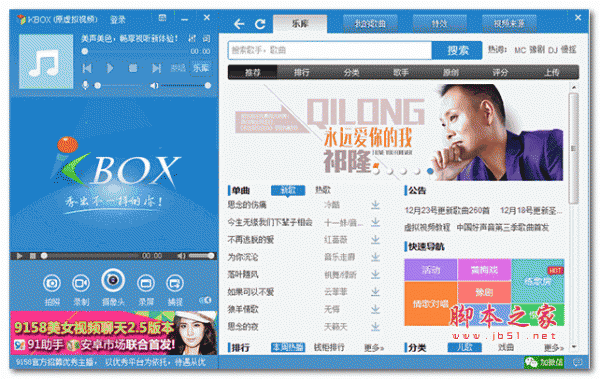Toggle the 热歌 filter under 单曲
The width and height of the screenshot is (600, 379).
click(x=323, y=190)
